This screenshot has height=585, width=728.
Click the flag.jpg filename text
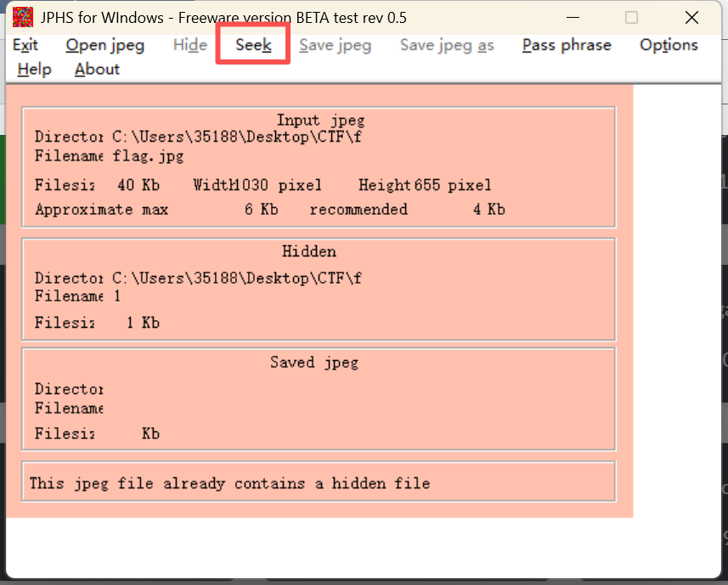pyautogui.click(x=149, y=156)
